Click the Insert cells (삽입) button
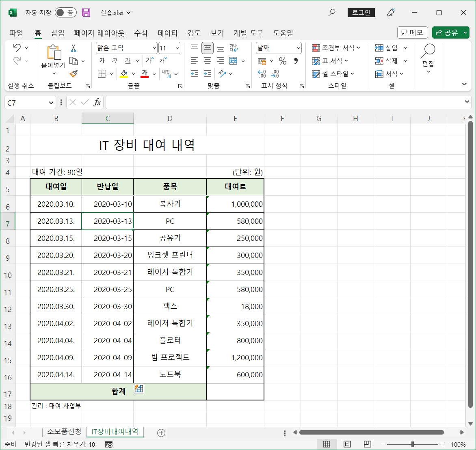Screen dimensions: 476x450 point(386,48)
